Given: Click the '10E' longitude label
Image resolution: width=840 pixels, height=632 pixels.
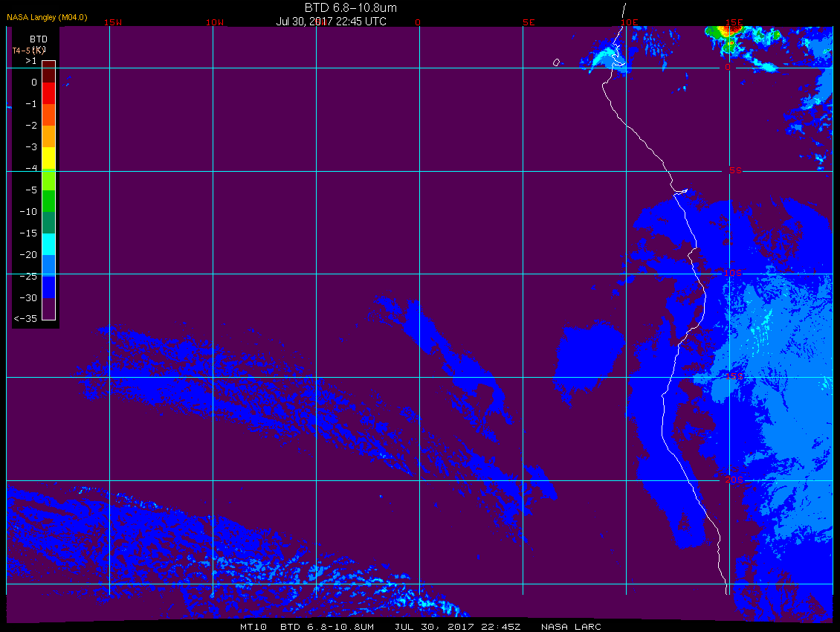Looking at the screenshot, I should pos(630,22).
